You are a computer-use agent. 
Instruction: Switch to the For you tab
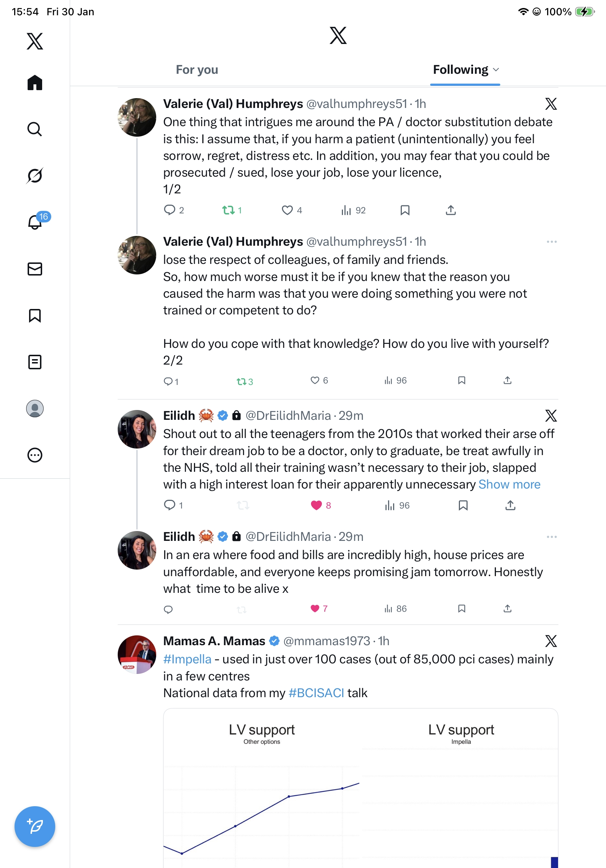tap(197, 69)
